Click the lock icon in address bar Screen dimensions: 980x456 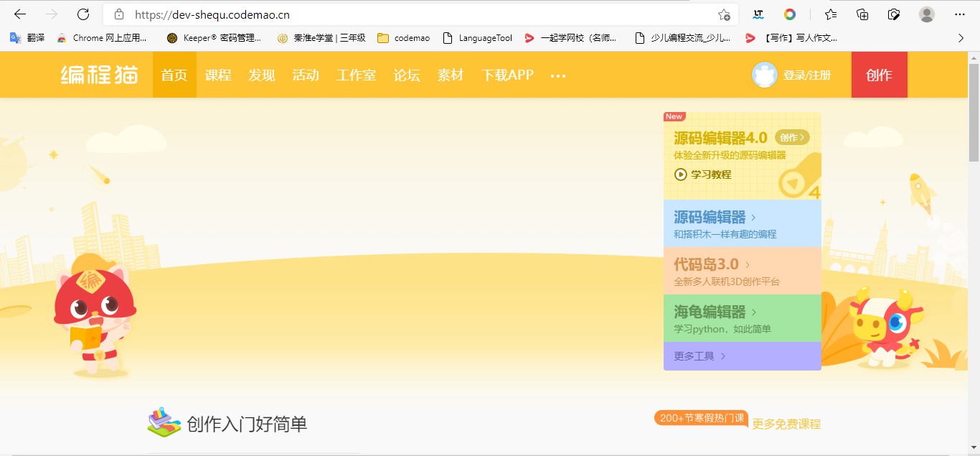119,14
